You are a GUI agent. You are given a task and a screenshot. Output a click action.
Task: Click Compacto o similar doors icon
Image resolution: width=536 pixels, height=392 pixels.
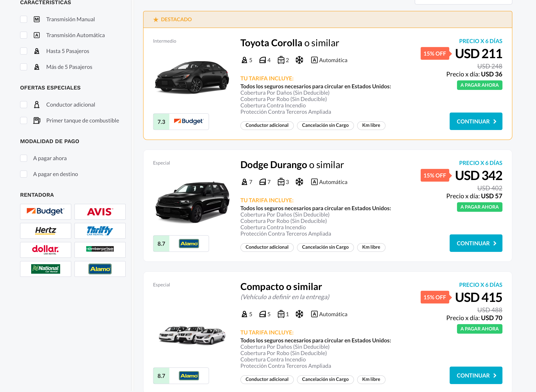click(x=262, y=314)
